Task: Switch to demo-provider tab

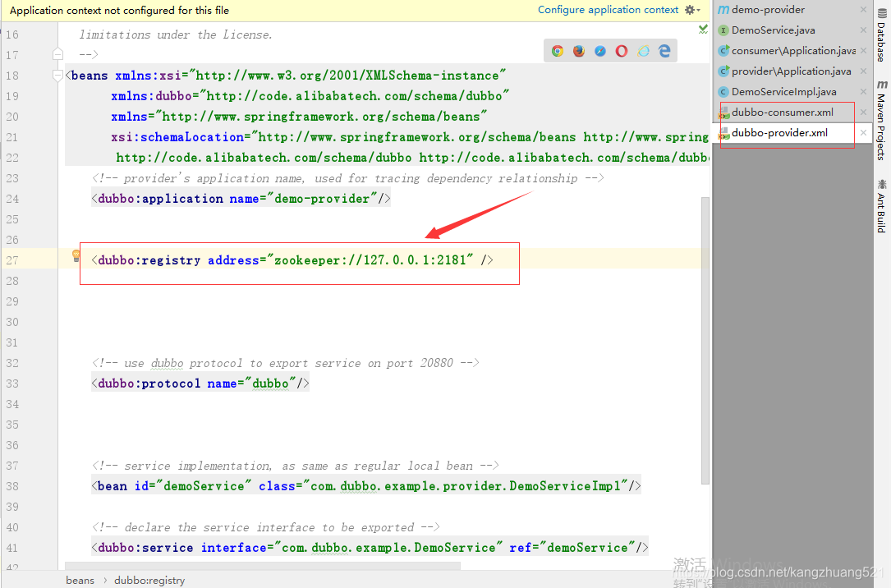Action: [x=768, y=10]
